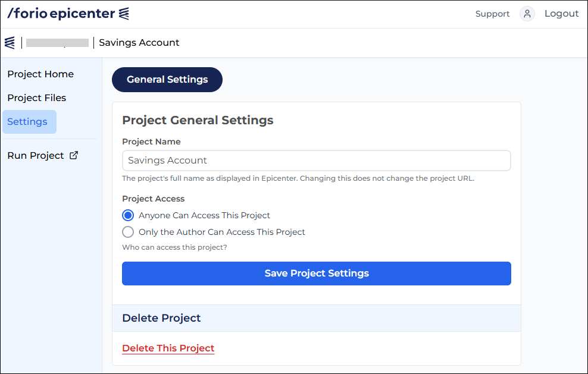Click inside the Project Name input field
The height and width of the screenshot is (374, 588).
point(316,161)
